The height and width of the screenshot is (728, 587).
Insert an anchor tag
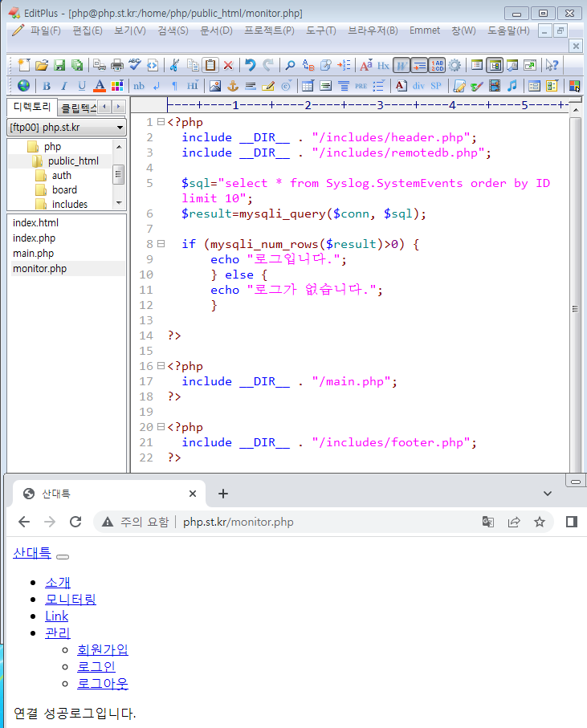(233, 85)
